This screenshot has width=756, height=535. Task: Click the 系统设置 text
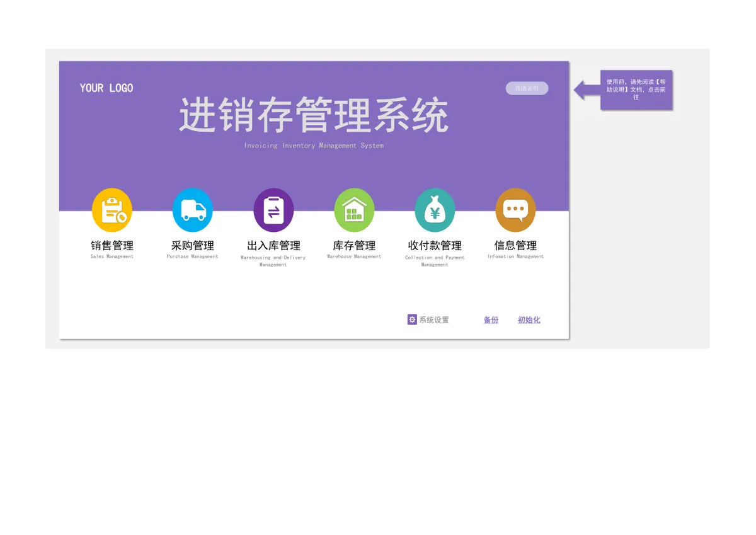click(434, 320)
